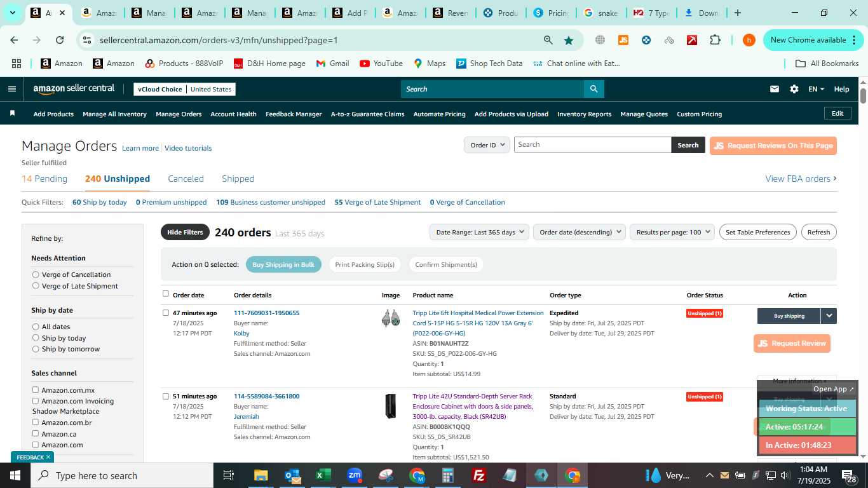Open Order date (descending) sort dropdown
This screenshot has height=488, width=868.
click(x=580, y=232)
